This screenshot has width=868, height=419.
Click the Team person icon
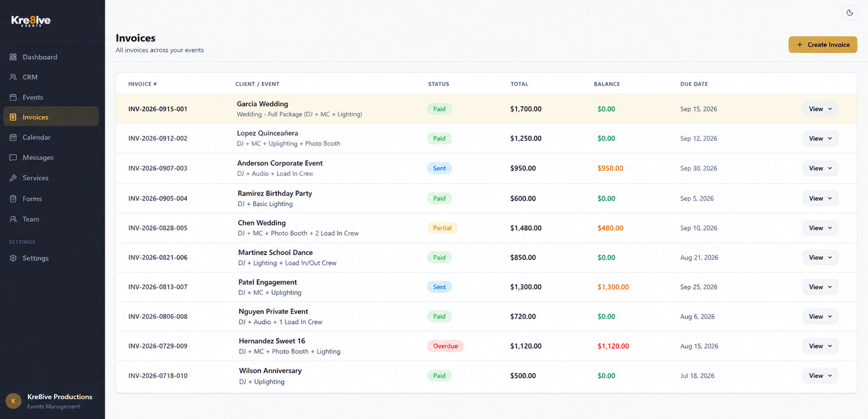click(13, 219)
